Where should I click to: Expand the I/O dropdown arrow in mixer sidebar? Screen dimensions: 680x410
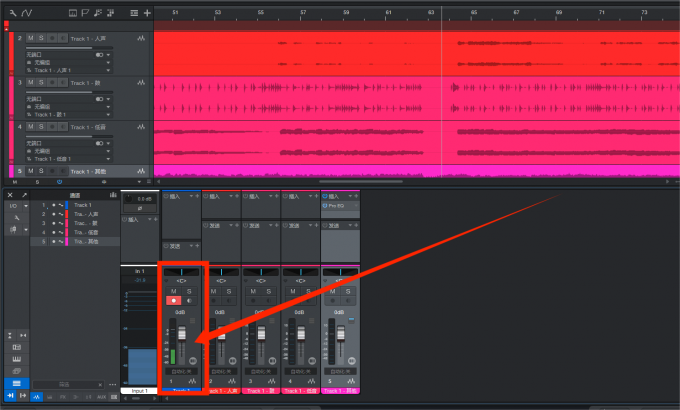point(26,206)
